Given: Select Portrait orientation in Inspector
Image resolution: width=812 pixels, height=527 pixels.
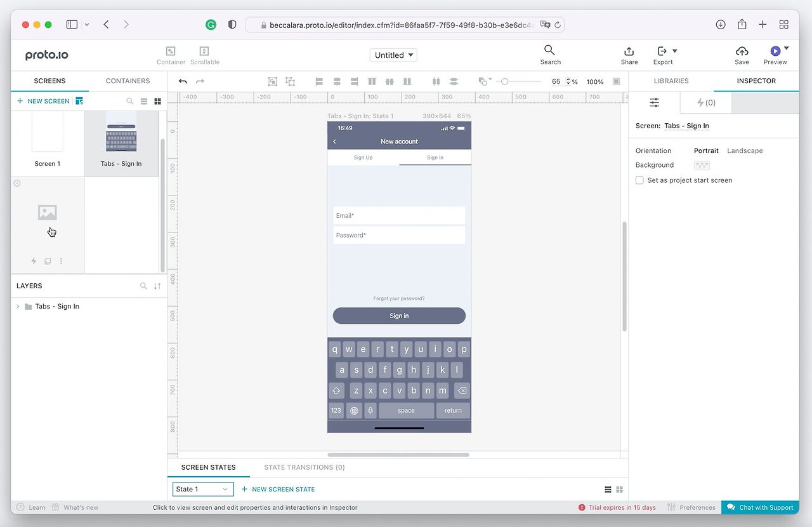Looking at the screenshot, I should (x=706, y=150).
